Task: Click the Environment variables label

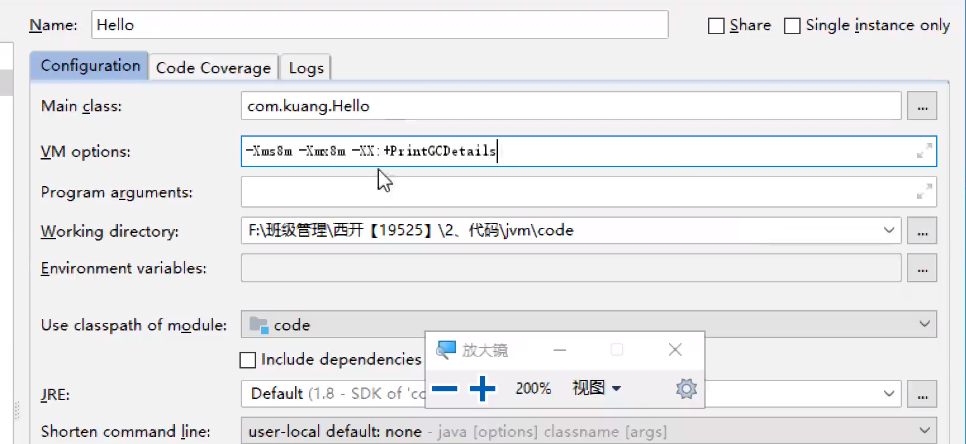Action: tap(123, 268)
